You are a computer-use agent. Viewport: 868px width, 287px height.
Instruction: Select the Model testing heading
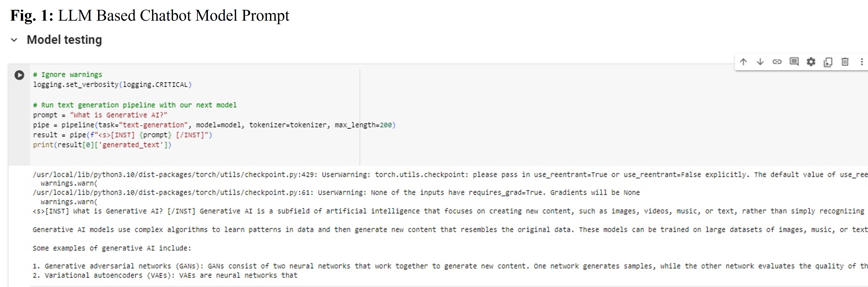coord(64,40)
